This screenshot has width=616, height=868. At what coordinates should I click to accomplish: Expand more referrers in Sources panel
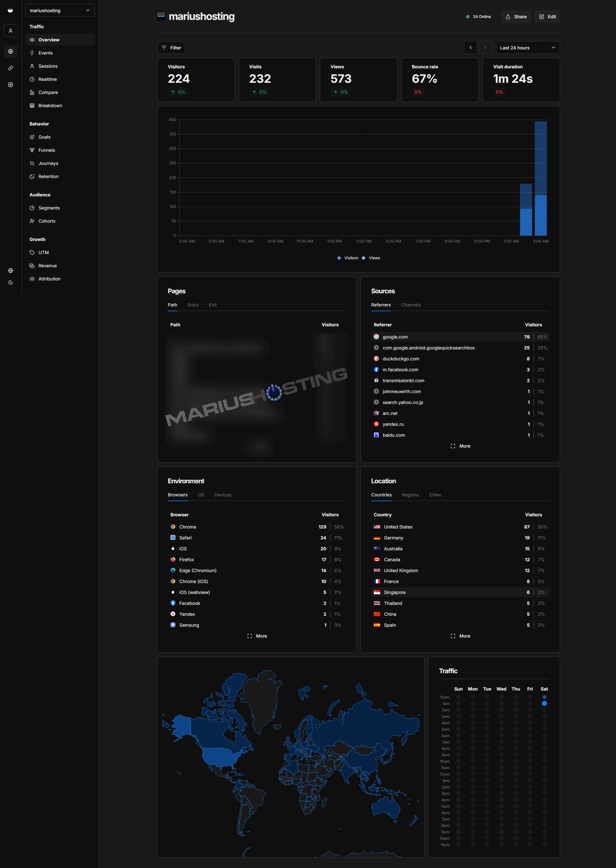(460, 446)
